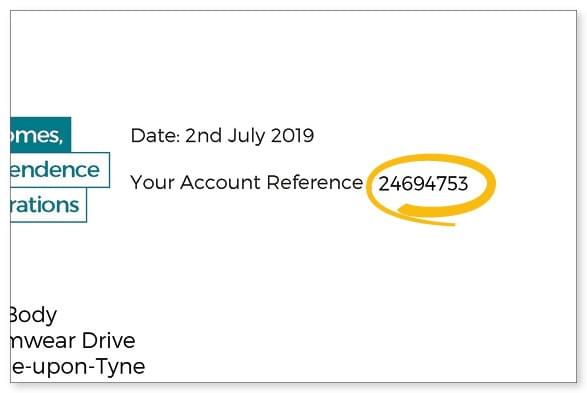Click the 'Body' address line
The width and height of the screenshot is (587, 393).
33,316
